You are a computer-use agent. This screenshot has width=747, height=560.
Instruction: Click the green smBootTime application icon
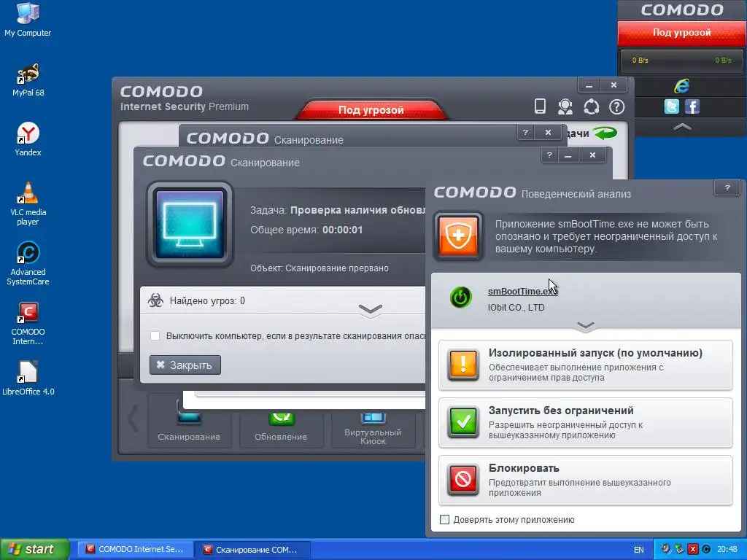[461, 297]
